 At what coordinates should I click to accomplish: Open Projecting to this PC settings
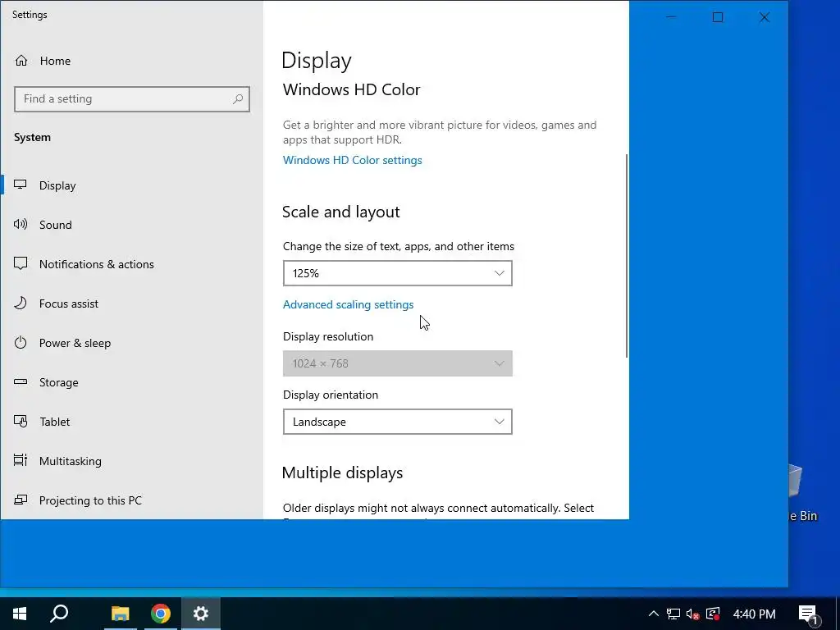[x=132, y=500]
